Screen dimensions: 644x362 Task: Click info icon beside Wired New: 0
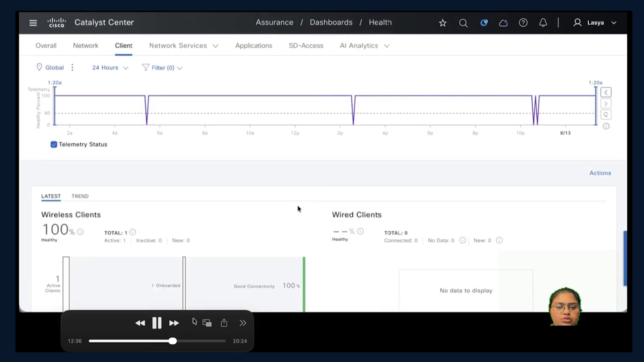(499, 240)
